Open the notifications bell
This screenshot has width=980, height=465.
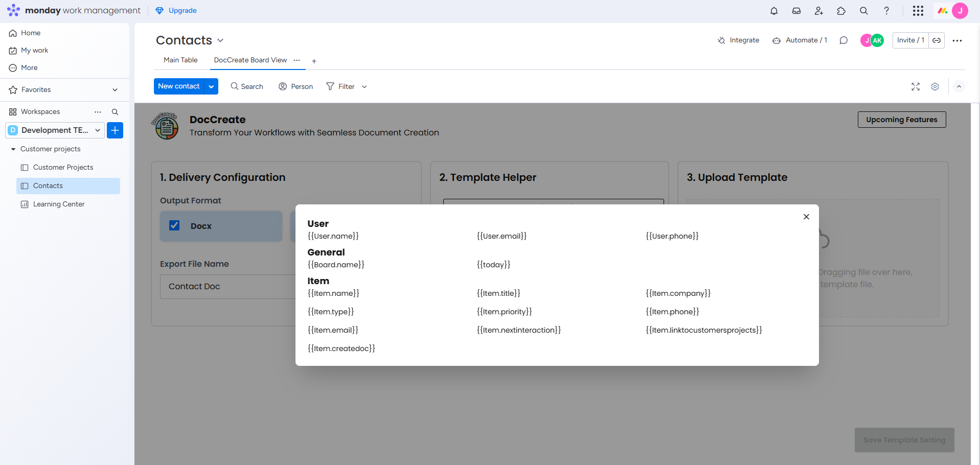[774, 11]
